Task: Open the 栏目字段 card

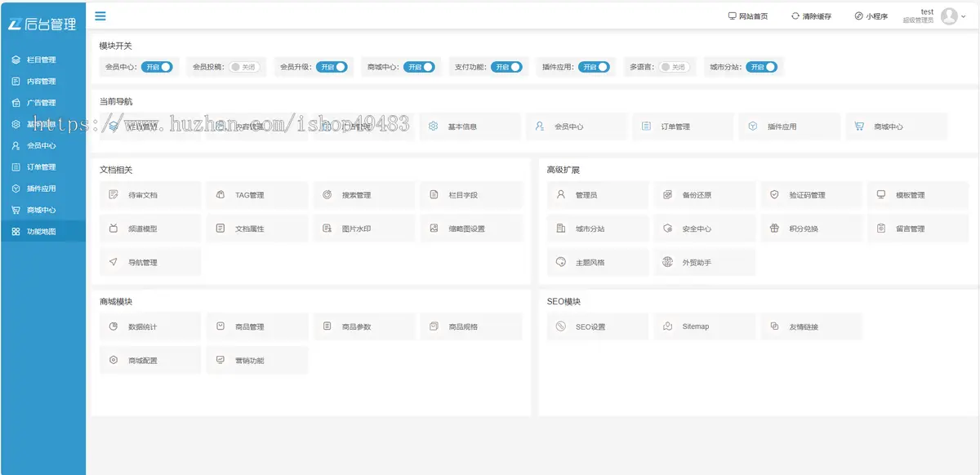Action: click(x=471, y=195)
